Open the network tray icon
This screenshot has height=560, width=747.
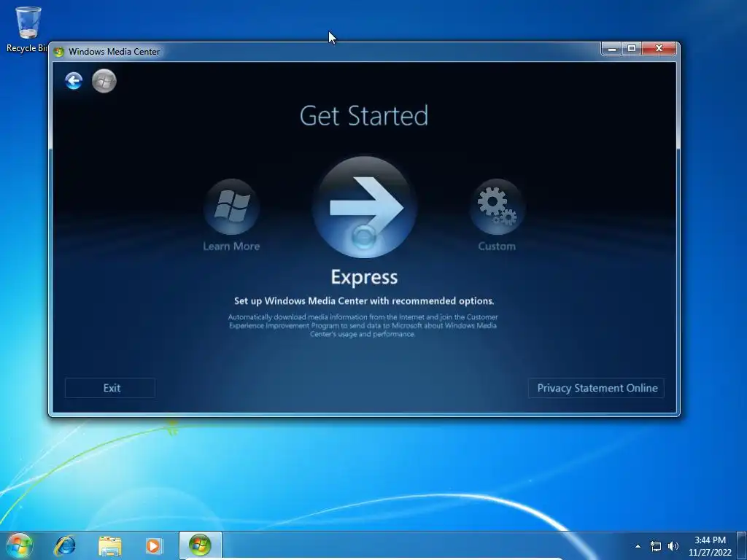[656, 546]
